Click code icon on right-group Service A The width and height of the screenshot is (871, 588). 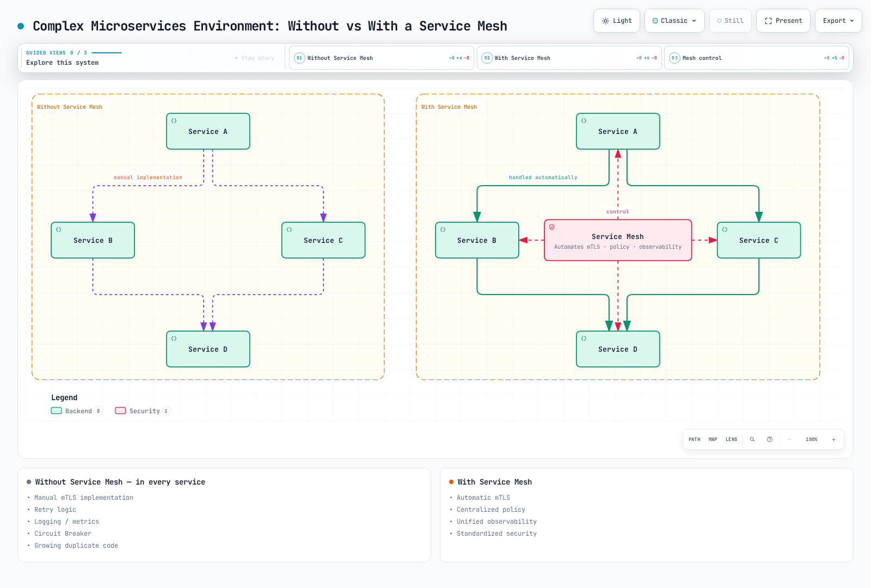click(x=584, y=121)
